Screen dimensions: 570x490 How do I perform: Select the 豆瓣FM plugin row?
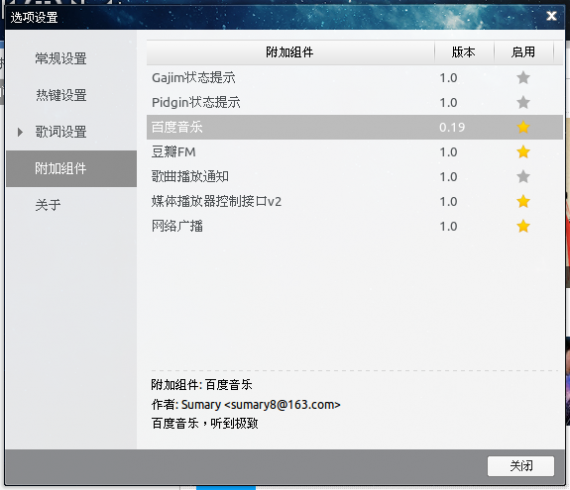point(355,152)
